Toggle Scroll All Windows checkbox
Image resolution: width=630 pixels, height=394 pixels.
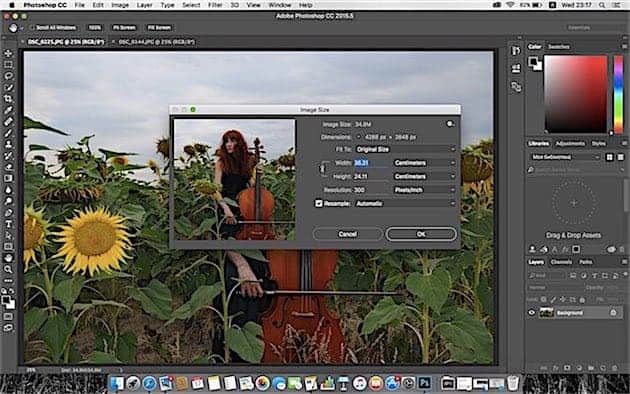33,28
